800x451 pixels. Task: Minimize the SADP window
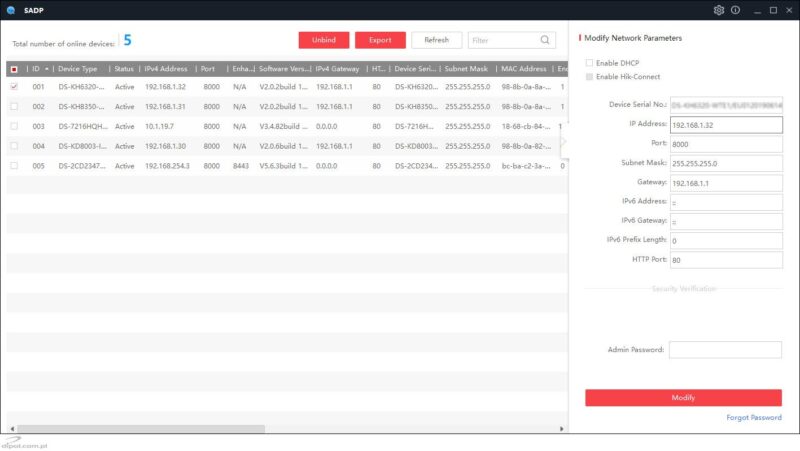[757, 10]
